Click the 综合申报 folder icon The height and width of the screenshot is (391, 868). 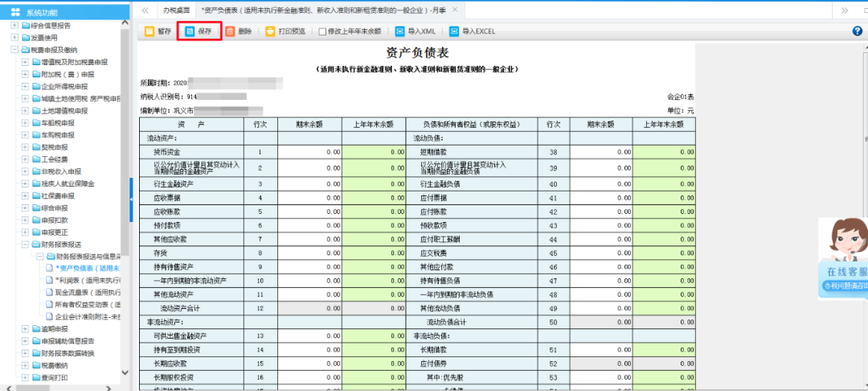pyautogui.click(x=36, y=208)
